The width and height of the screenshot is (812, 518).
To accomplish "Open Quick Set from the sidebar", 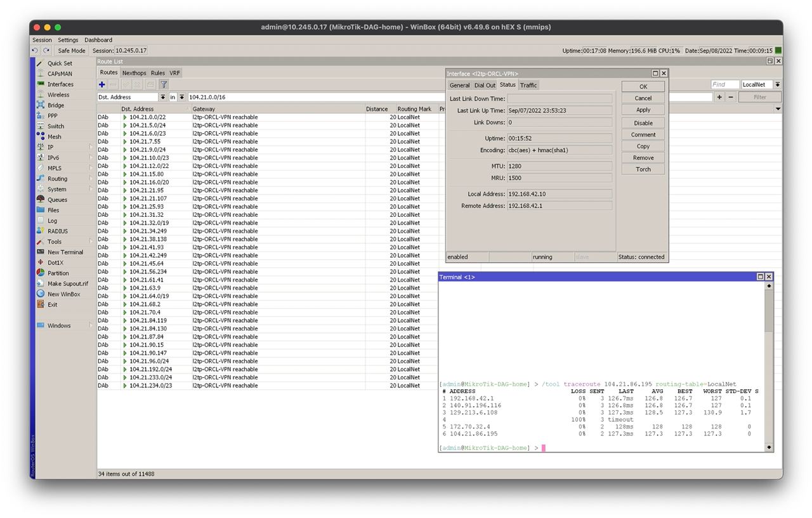I will tap(60, 63).
